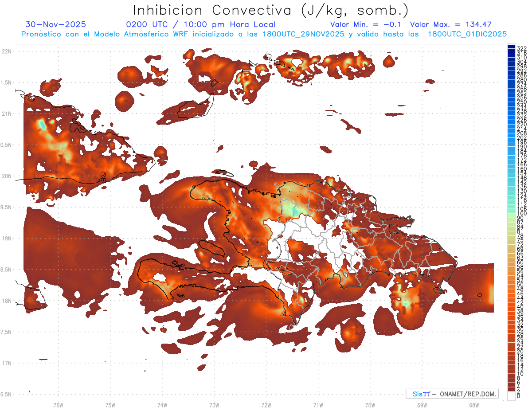The image size is (532, 411).
Task: Click the "21N" latitude label
Action: 6,114
